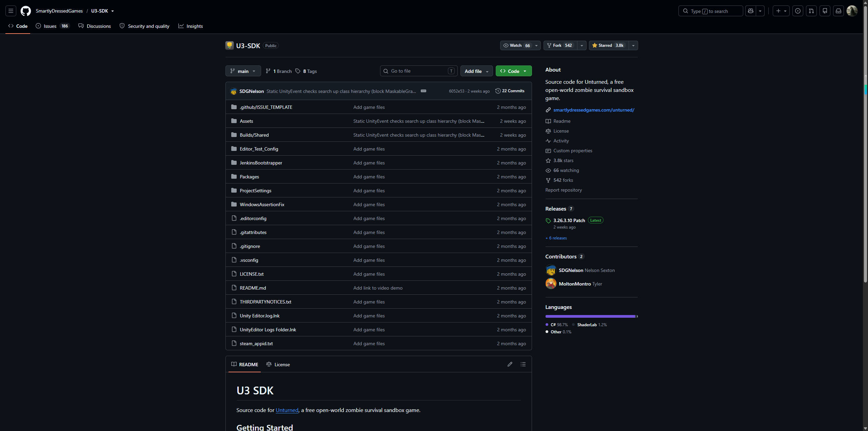Open the ProjectSettings folder
868x431 pixels.
[256, 191]
